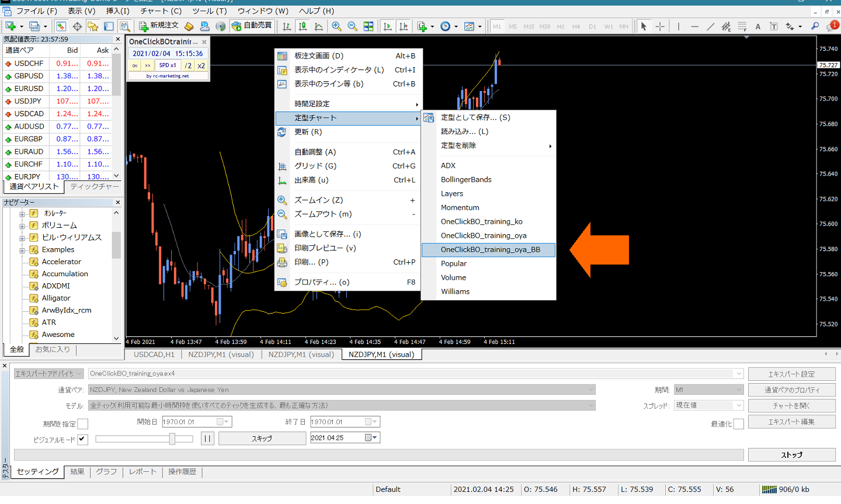Toggle the 自動売買 auto trading button
The image size is (841, 504).
pyautogui.click(x=252, y=26)
